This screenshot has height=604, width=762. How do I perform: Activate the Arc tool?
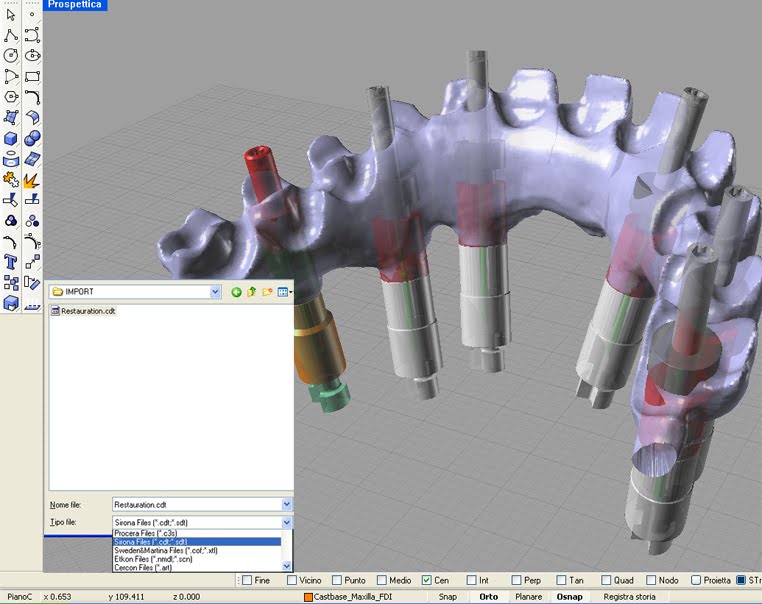pos(11,76)
